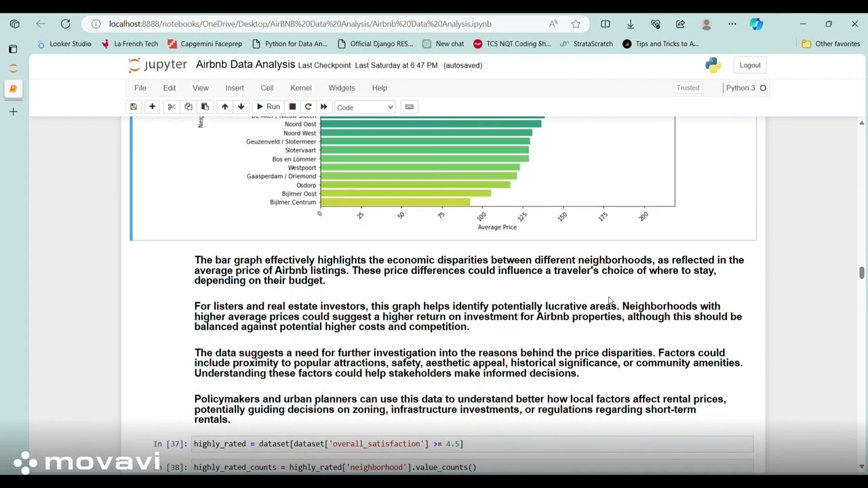
Task: Restart the kernel icon
Action: click(x=308, y=107)
